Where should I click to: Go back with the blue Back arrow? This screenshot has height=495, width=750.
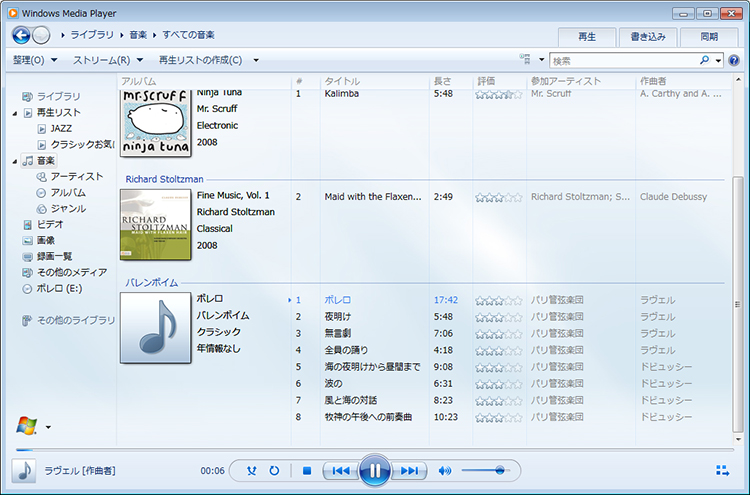click(x=21, y=35)
